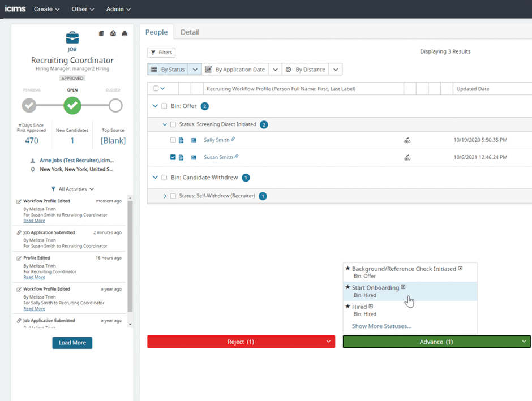
Task: Check the Bin: Candidate Withdrew checkbox
Action: pyautogui.click(x=164, y=178)
